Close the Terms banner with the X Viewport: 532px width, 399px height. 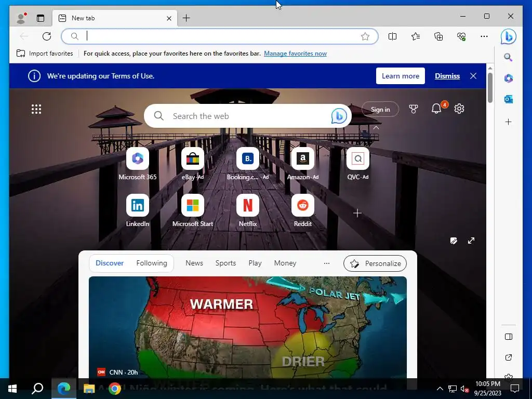(473, 76)
